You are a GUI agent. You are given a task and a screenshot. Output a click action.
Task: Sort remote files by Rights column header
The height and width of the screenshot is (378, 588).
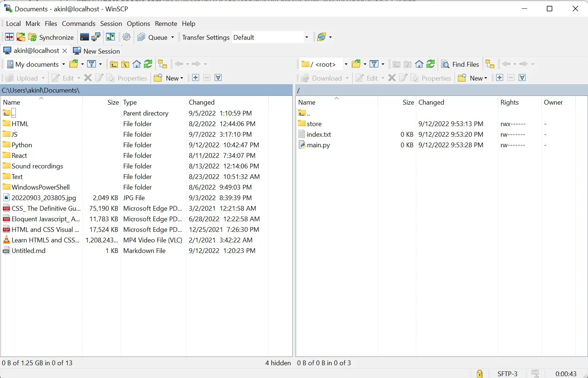519,102
